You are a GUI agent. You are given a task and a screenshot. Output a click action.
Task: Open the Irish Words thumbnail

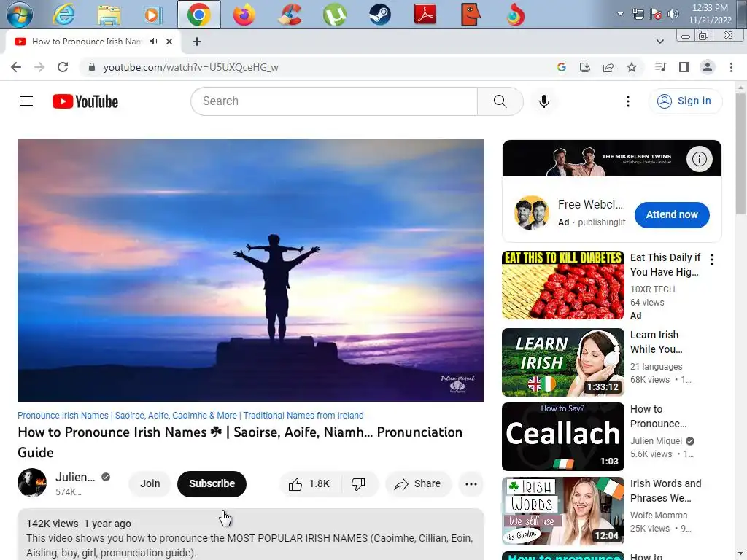point(563,511)
